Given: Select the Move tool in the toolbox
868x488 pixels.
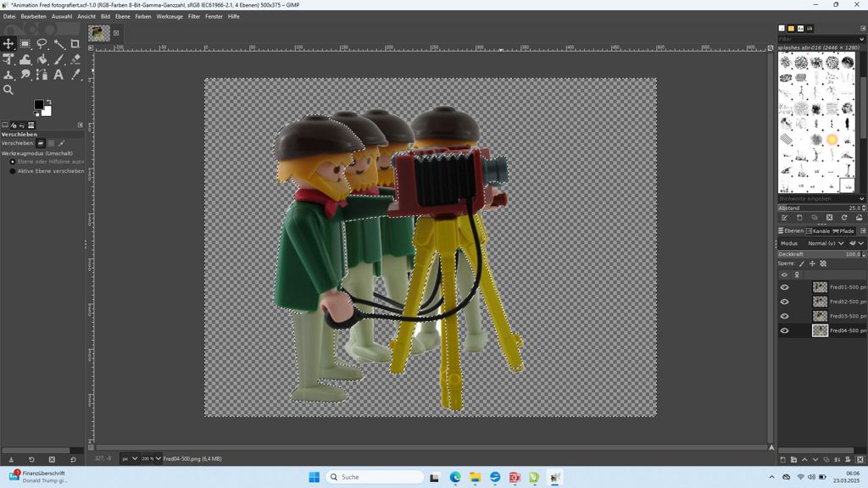Looking at the screenshot, I should coord(8,44).
